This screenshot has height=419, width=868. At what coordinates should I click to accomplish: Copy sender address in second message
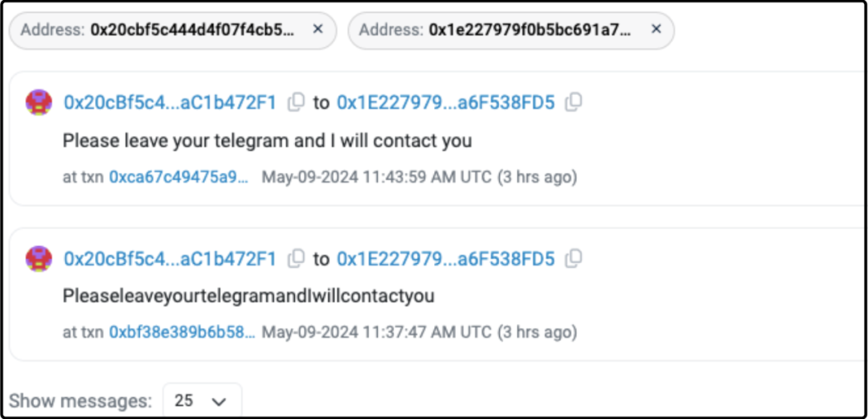click(296, 258)
